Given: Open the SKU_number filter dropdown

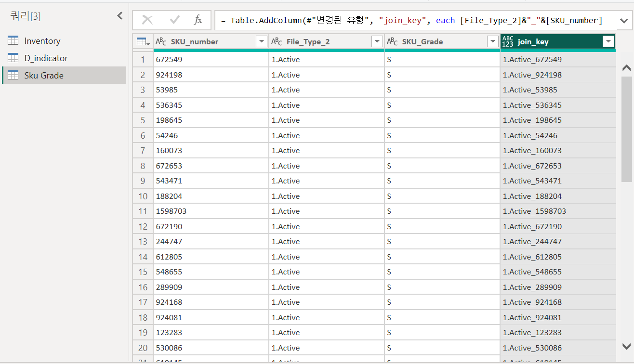Looking at the screenshot, I should point(261,41).
